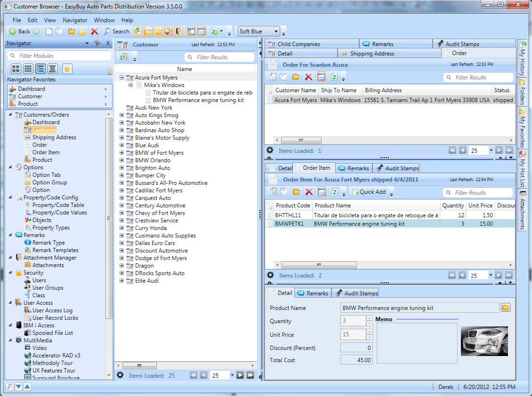Viewport: 532px width, 396px height.
Task: Open settings gear in Order pane footer
Action: point(270,150)
